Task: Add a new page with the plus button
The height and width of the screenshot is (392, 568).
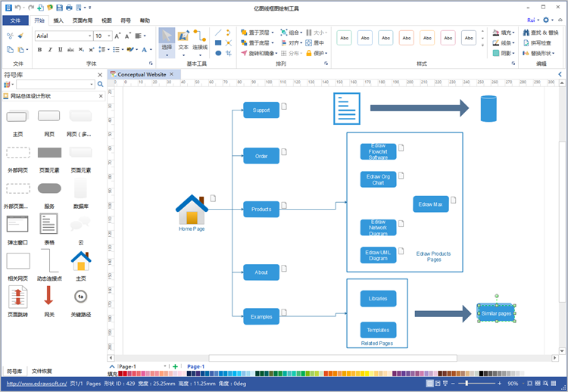Action: [176, 366]
